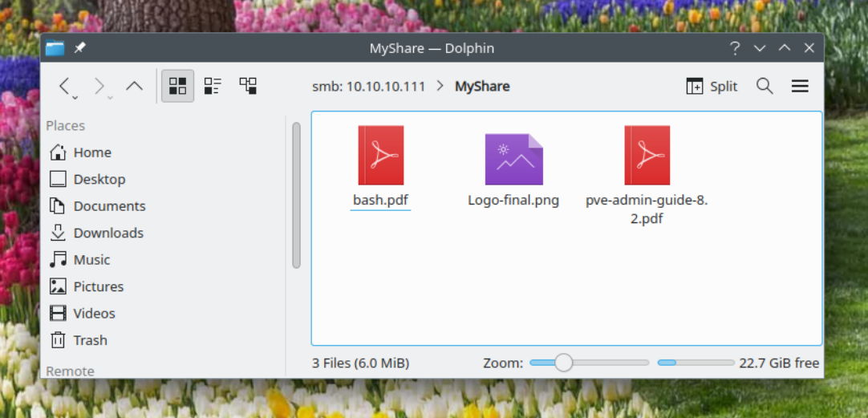868x418 pixels.
Task: Click the smb: 10.10.10.111 breadcrumb
Action: coord(369,87)
